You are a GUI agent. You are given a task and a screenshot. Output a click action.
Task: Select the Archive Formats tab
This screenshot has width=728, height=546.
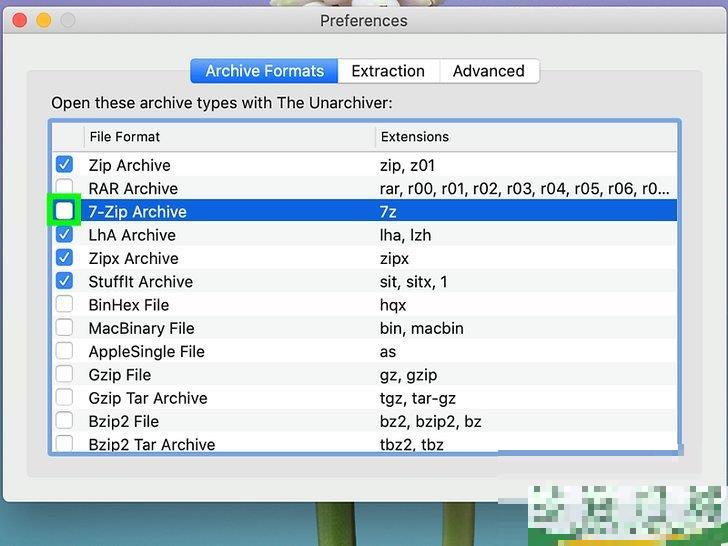click(264, 71)
